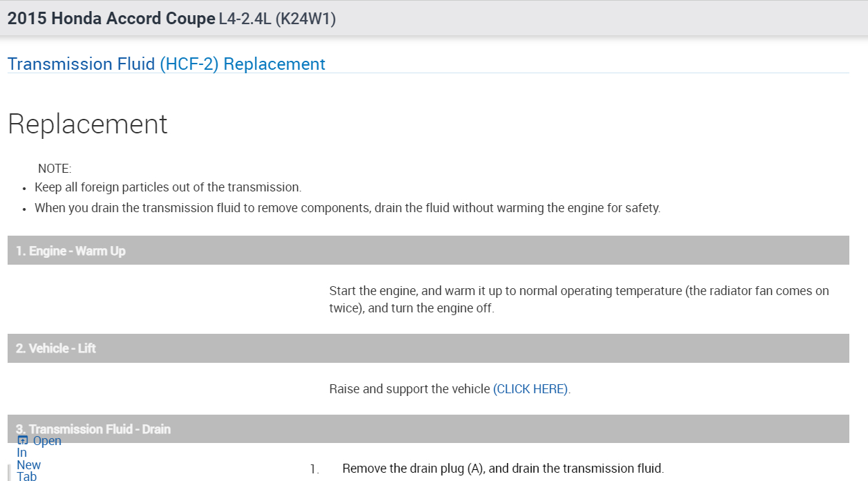Click the 'Keep all foreign particles' note
This screenshot has height=481, width=868.
(168, 187)
